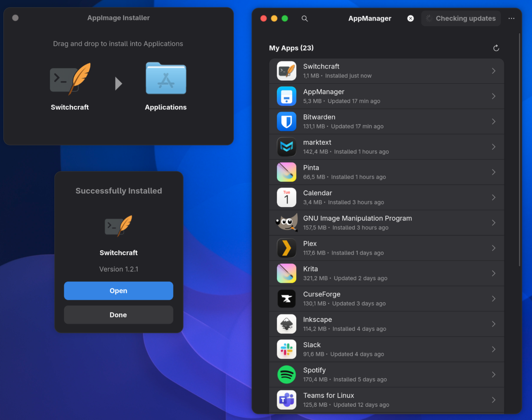Select the CurseForge anvil icon
This screenshot has width=532, height=420.
(286, 299)
